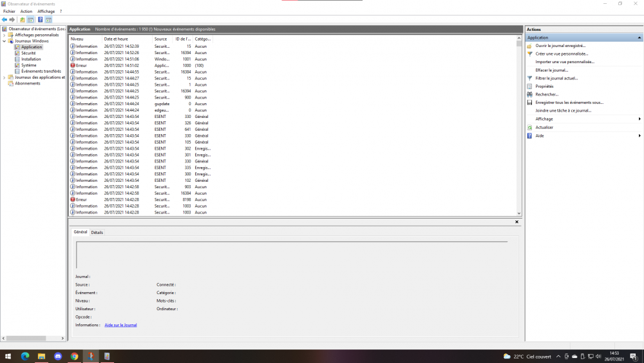Show hidden system tray icons chevron

click(558, 357)
